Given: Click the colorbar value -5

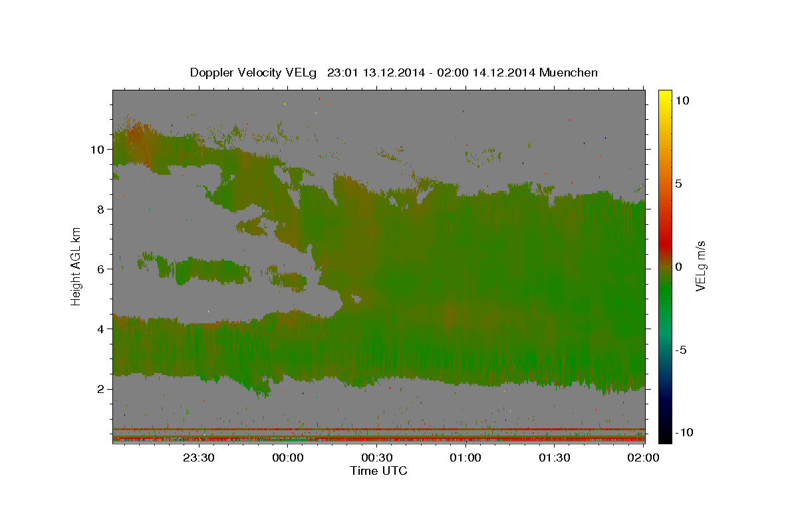Looking at the screenshot, I should (x=681, y=350).
